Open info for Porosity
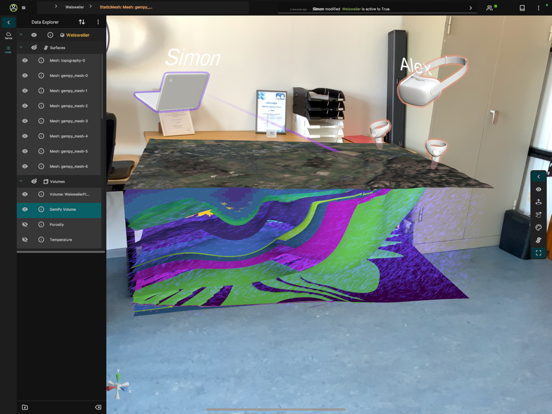 pos(41,225)
